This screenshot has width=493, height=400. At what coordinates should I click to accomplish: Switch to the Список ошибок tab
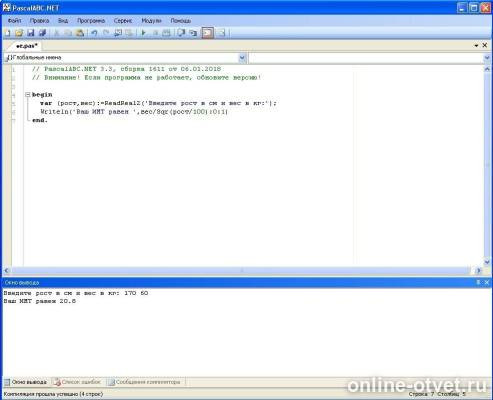pyautogui.click(x=77, y=382)
